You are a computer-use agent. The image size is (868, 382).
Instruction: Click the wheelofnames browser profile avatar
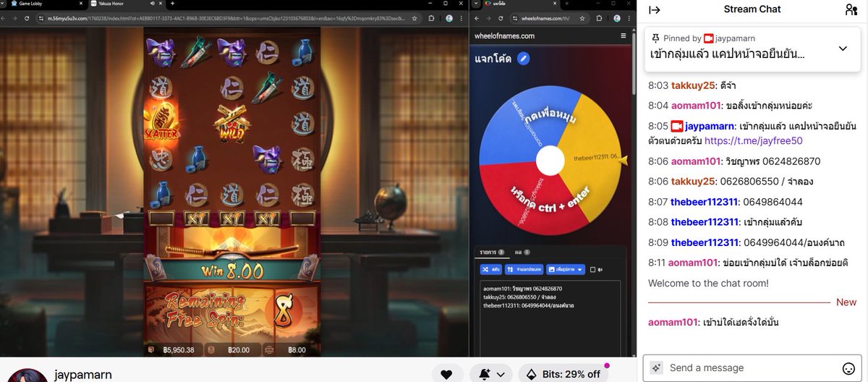tap(617, 18)
